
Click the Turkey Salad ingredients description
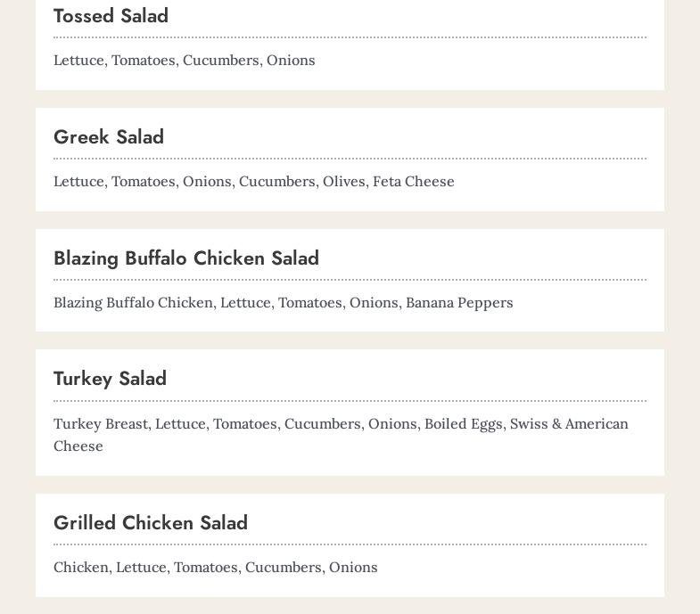coord(341,435)
